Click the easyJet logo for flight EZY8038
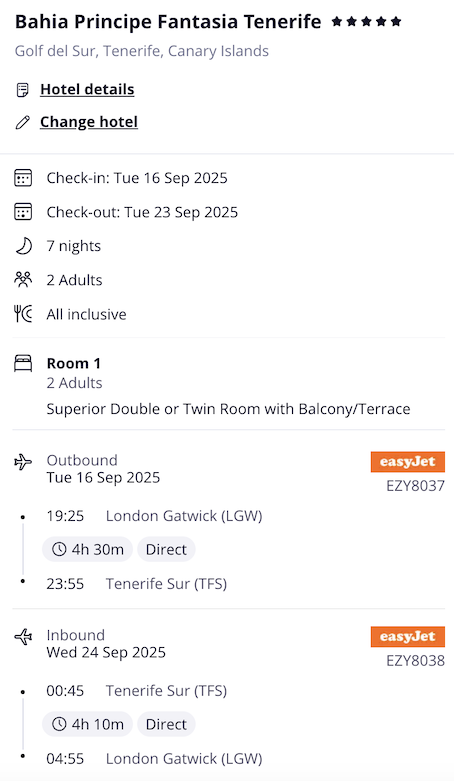 click(408, 637)
